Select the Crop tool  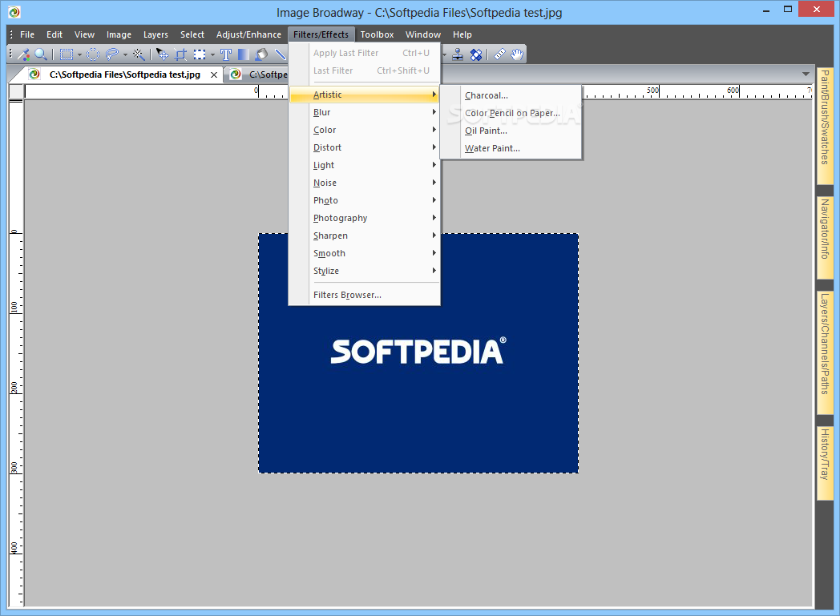tap(181, 54)
